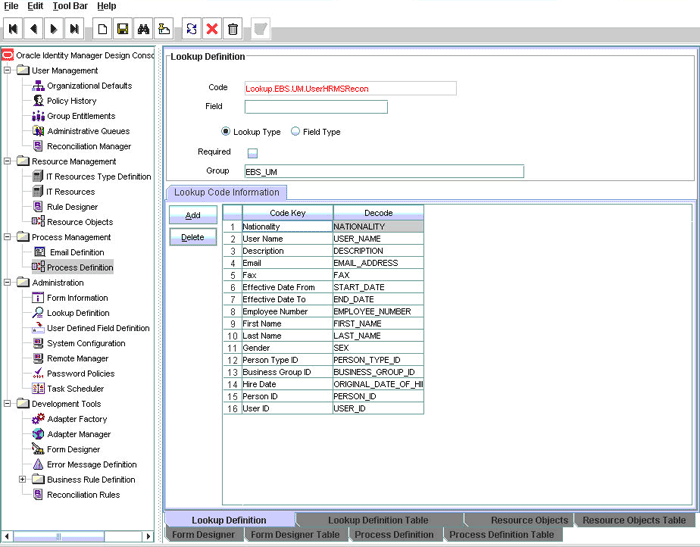Open Form Information icon
700x547 pixels.
[x=38, y=298]
